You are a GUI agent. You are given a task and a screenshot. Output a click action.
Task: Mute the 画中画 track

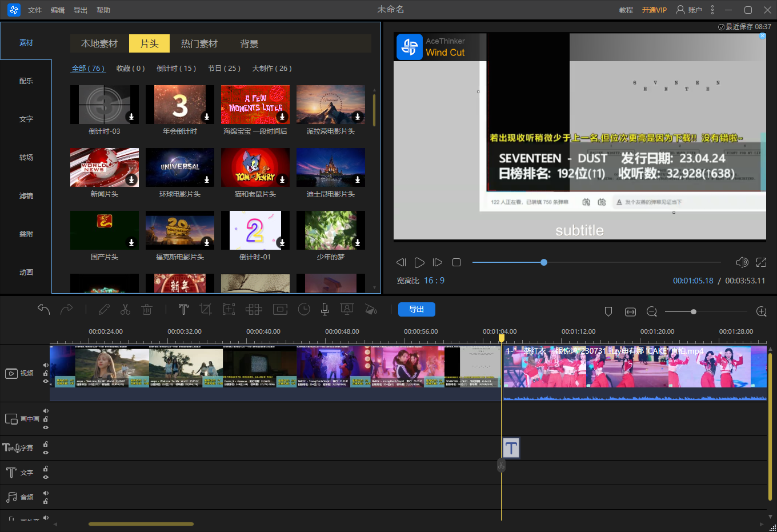click(46, 411)
